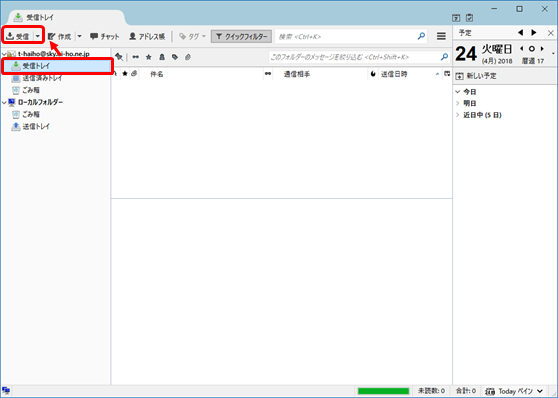Viewport: 558px width, 398px height.
Task: Toggle the tags quick filter icon
Action: pyautogui.click(x=175, y=57)
